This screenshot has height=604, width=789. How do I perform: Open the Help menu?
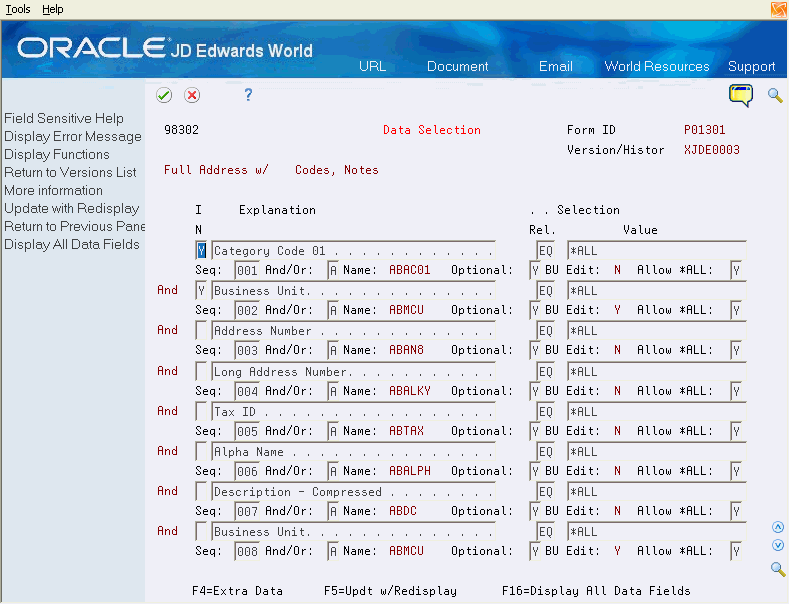tap(53, 9)
